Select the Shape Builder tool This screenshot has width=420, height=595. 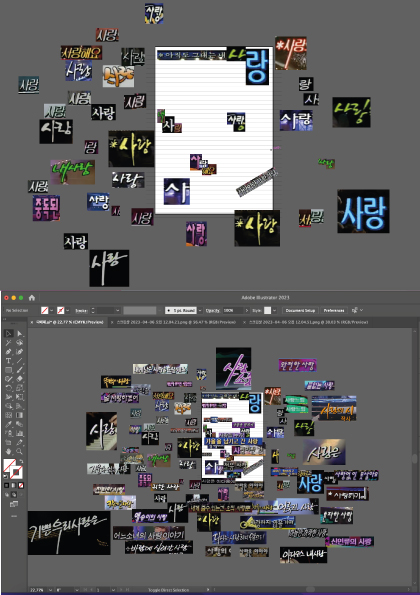pyautogui.click(x=8, y=406)
